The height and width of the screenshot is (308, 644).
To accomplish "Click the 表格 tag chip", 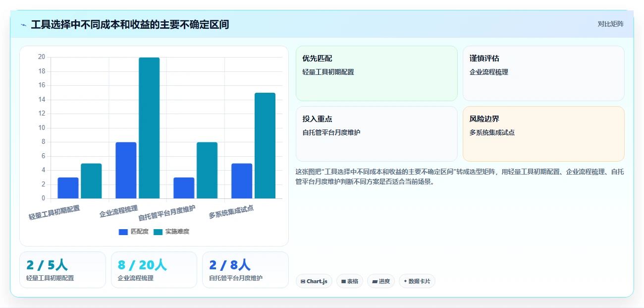I will (350, 281).
